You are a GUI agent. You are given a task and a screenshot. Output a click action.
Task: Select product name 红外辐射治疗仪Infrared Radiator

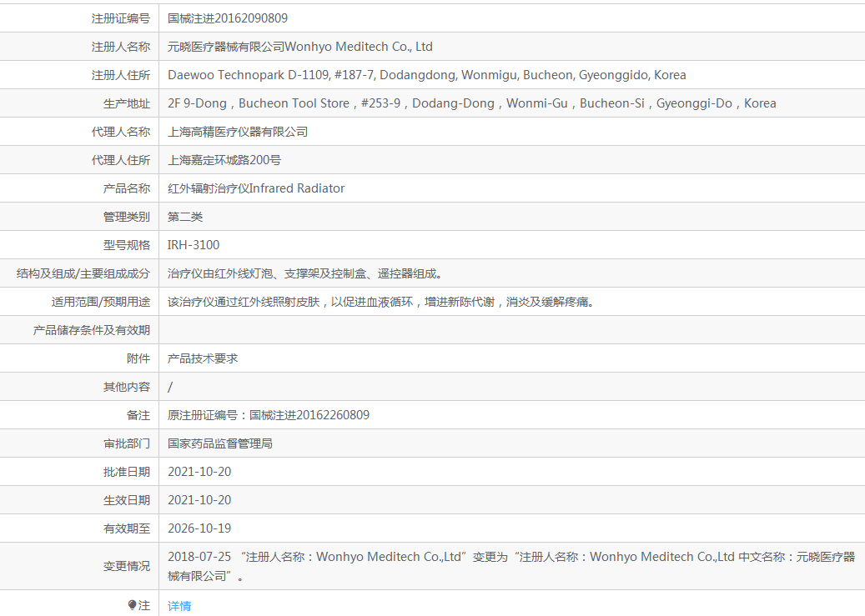256,188
